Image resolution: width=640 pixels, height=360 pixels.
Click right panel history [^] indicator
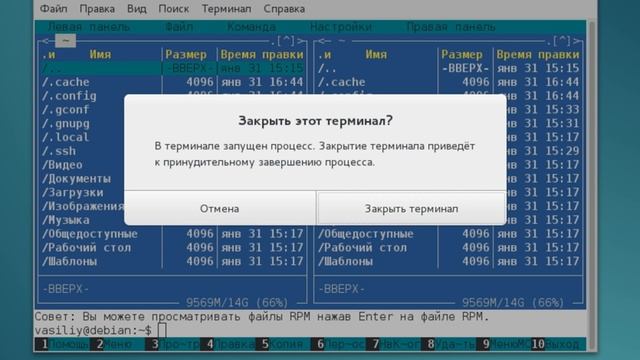(562, 41)
